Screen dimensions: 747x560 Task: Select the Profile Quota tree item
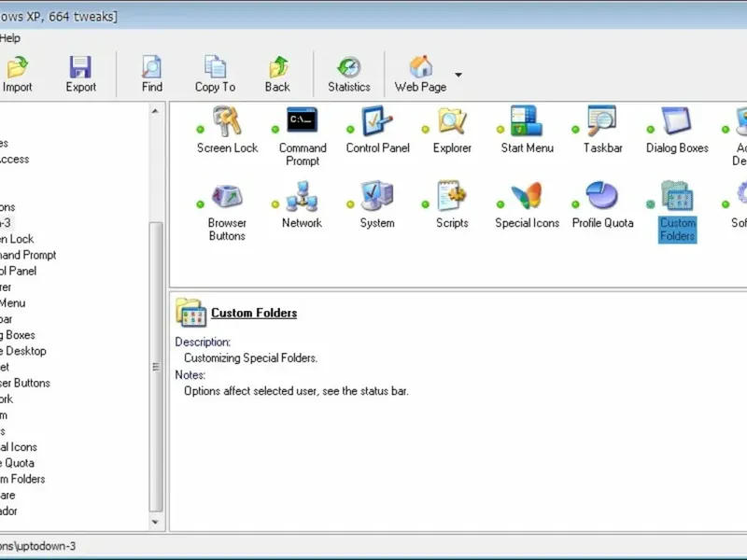tap(17, 463)
